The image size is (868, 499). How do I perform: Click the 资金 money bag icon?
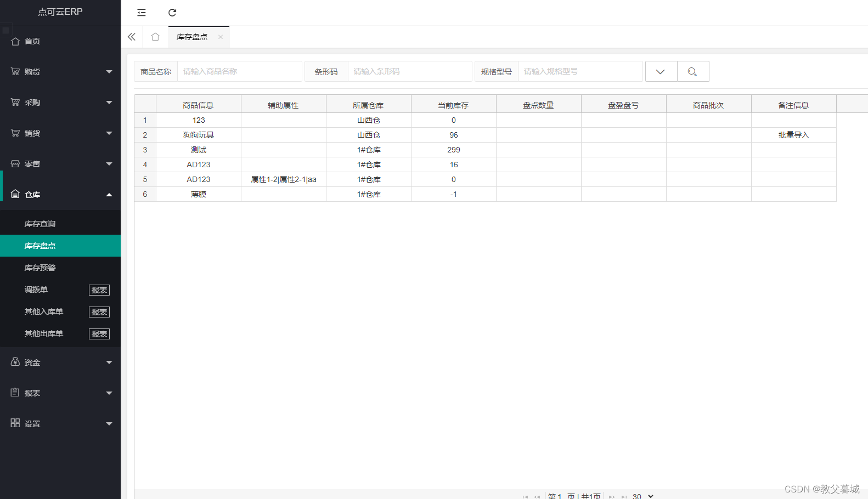tap(15, 362)
